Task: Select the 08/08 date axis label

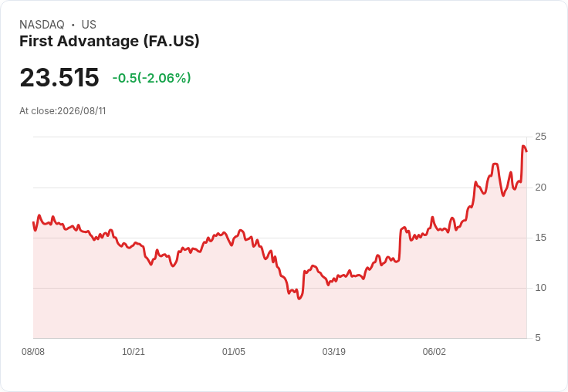Action: 33,351
